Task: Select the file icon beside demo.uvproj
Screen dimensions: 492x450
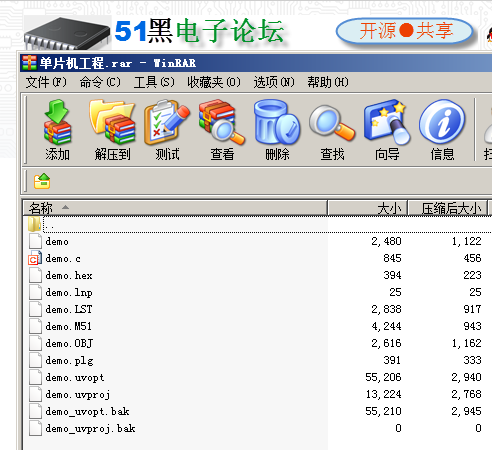Action: 35,394
